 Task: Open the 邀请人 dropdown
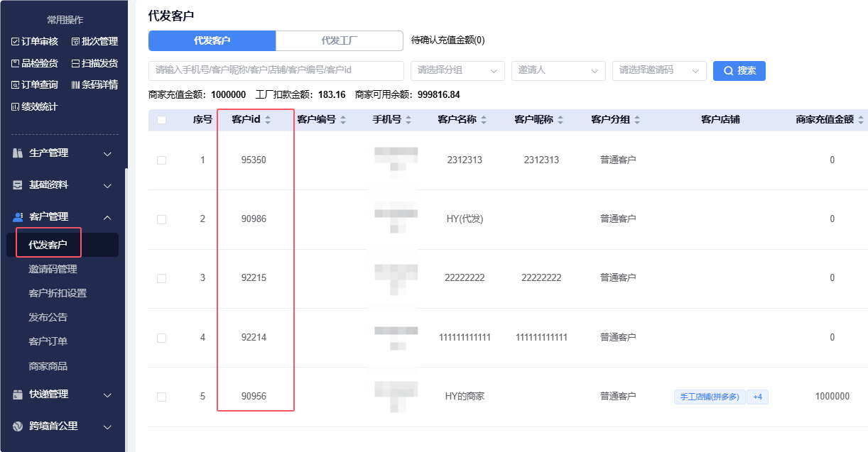[x=558, y=71]
